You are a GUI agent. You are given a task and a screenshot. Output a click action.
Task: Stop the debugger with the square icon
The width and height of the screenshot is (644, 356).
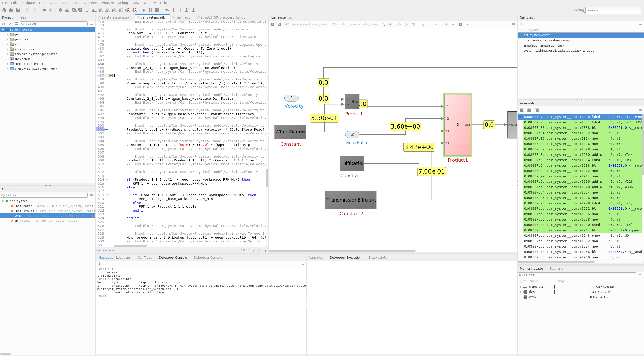157,10
